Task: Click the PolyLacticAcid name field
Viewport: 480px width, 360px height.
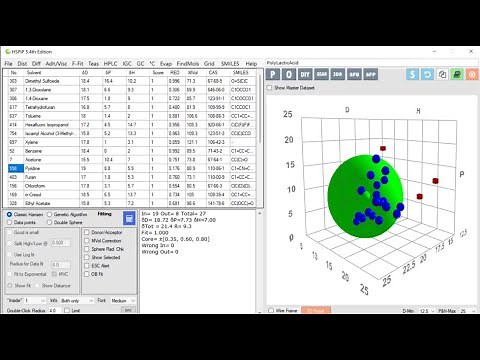Action: pyautogui.click(x=372, y=63)
